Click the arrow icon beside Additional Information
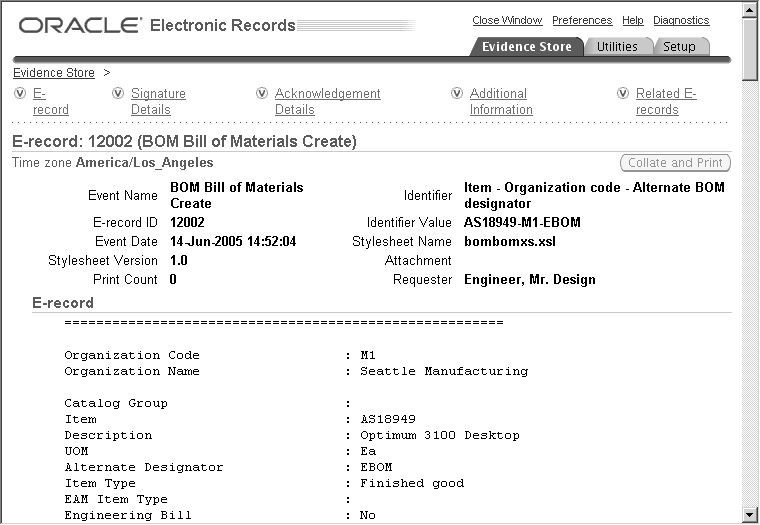 [457, 93]
